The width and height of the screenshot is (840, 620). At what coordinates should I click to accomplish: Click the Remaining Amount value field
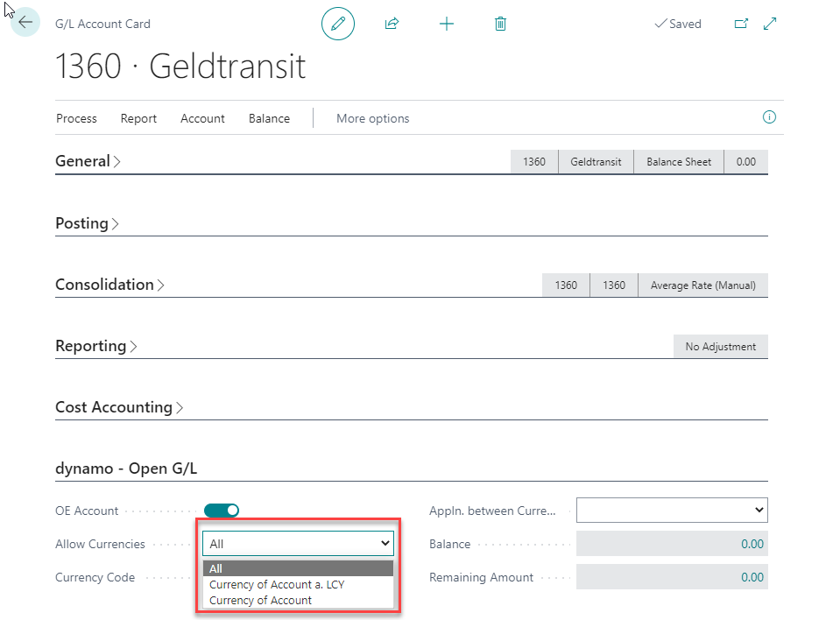tap(671, 577)
